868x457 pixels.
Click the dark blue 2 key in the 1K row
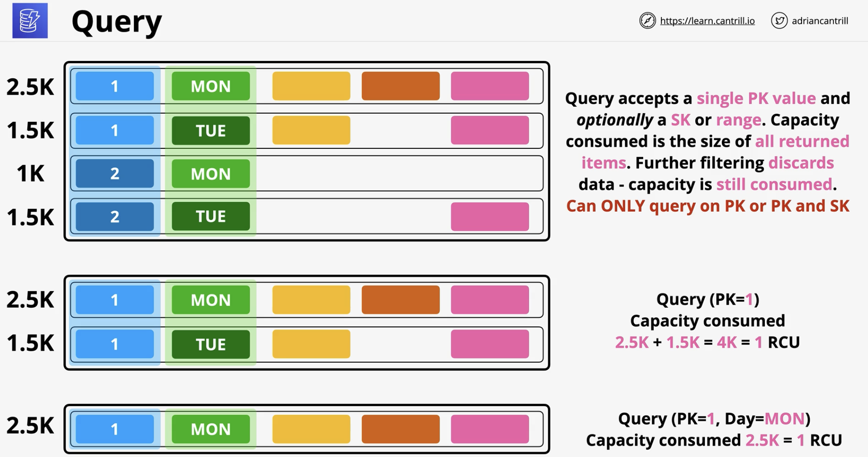(x=115, y=173)
